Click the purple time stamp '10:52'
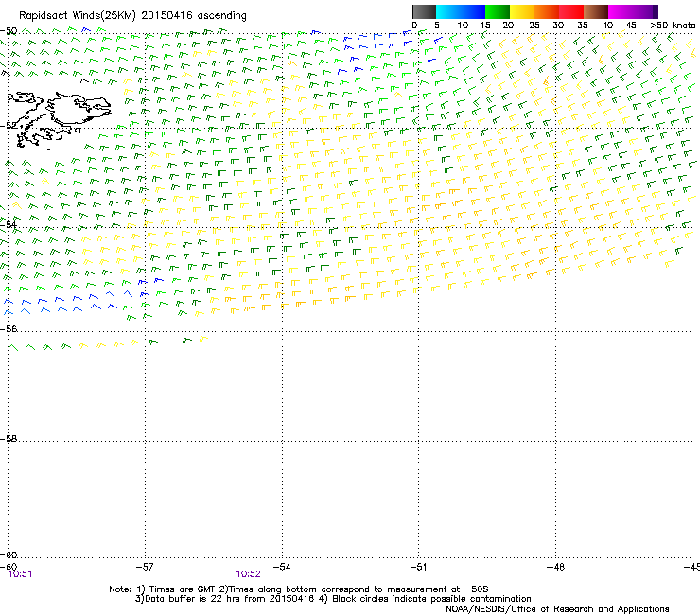 point(248,574)
